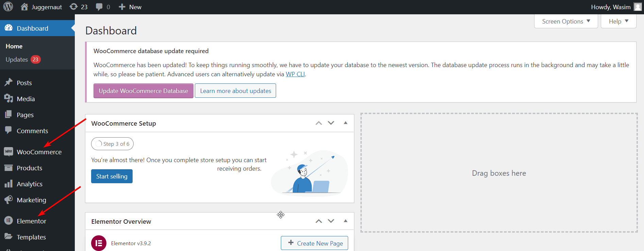Click the Pages icon in sidebar
This screenshot has height=251, width=644.
click(9, 114)
